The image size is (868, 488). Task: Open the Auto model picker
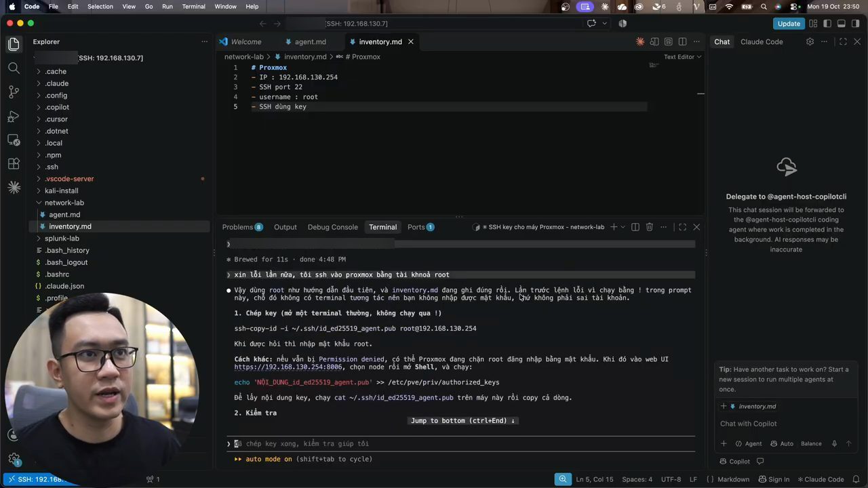(782, 443)
